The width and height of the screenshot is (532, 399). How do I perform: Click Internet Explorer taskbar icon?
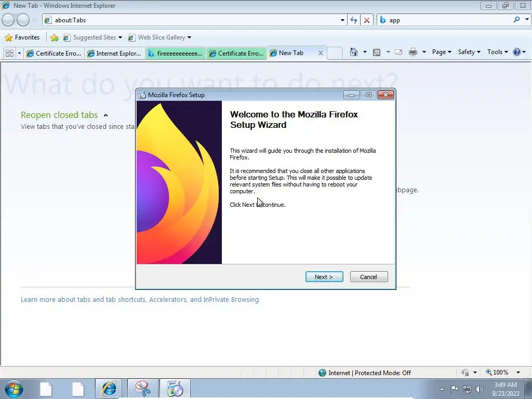click(x=109, y=389)
